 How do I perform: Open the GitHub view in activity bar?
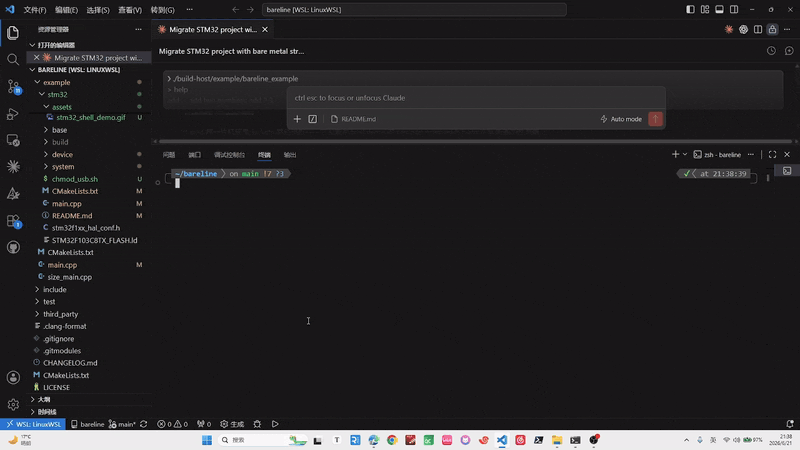13,247
